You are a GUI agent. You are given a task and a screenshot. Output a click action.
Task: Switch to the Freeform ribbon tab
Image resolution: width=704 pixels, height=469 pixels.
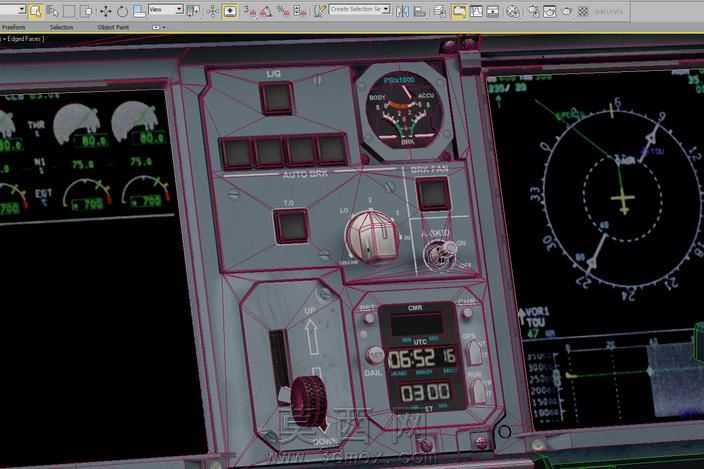pyautogui.click(x=13, y=27)
